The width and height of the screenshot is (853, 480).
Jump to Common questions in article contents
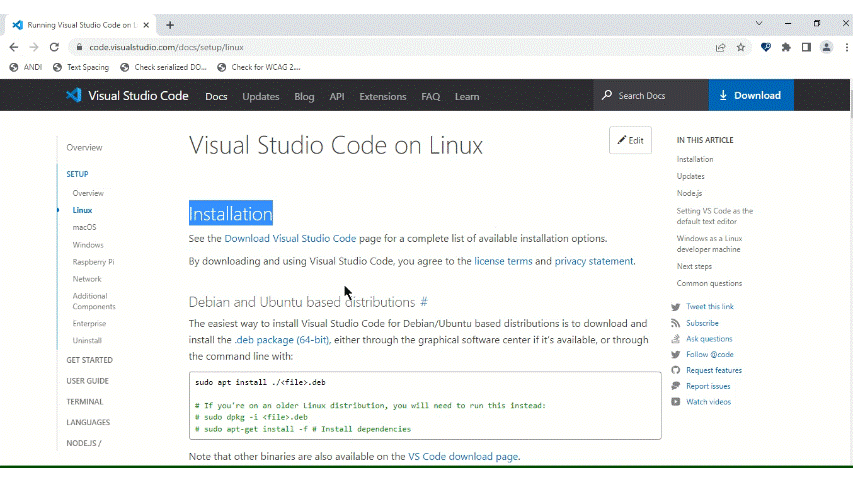tap(709, 284)
